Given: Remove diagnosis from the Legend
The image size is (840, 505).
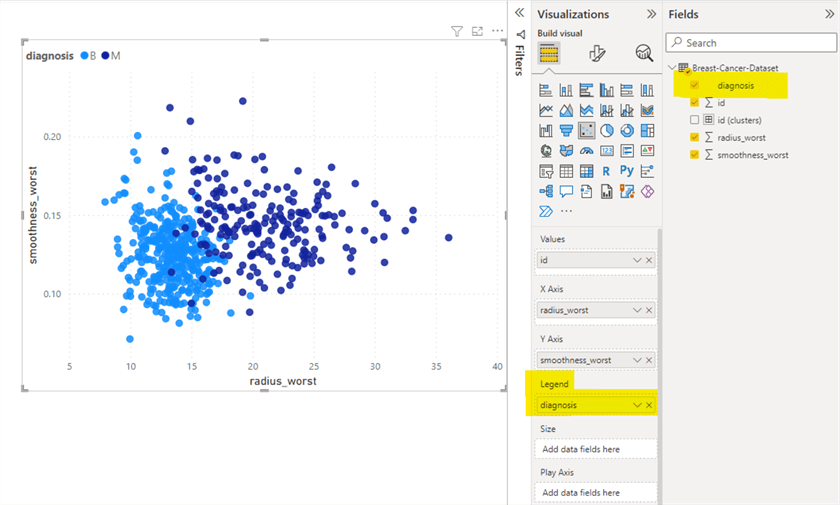Looking at the screenshot, I should click(x=649, y=405).
